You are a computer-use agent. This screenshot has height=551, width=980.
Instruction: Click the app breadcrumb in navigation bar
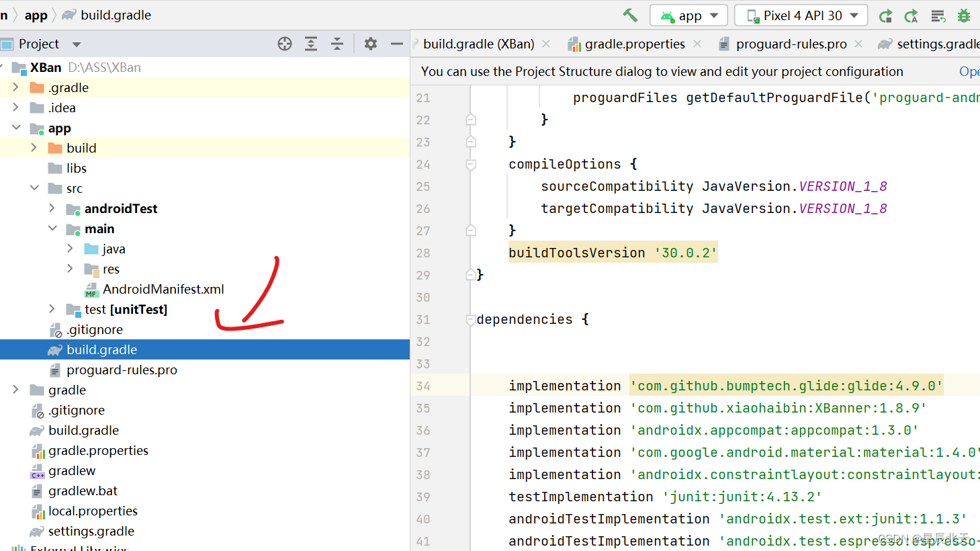click(x=36, y=15)
